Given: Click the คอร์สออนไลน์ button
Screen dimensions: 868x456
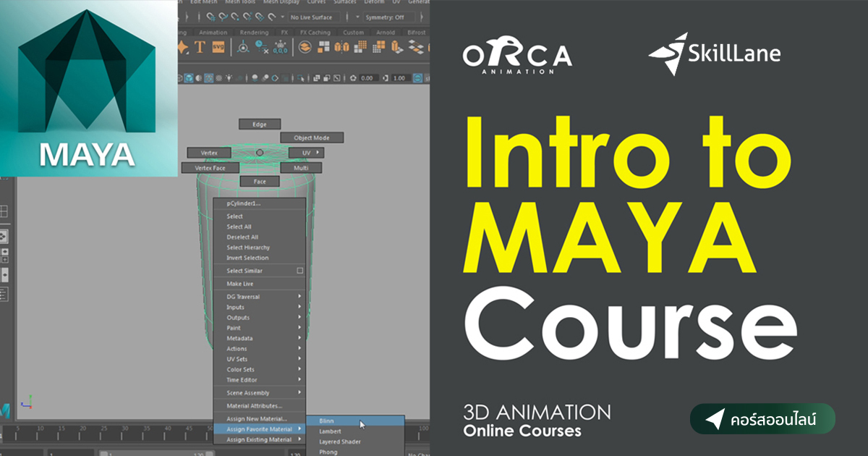Looking at the screenshot, I should click(x=764, y=418).
